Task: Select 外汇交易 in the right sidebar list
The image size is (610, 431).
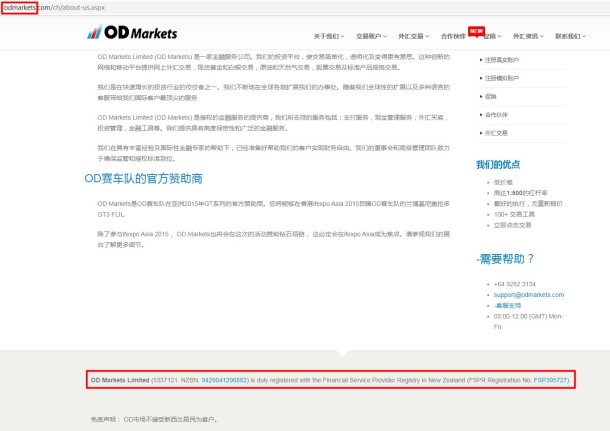Action: click(x=496, y=133)
